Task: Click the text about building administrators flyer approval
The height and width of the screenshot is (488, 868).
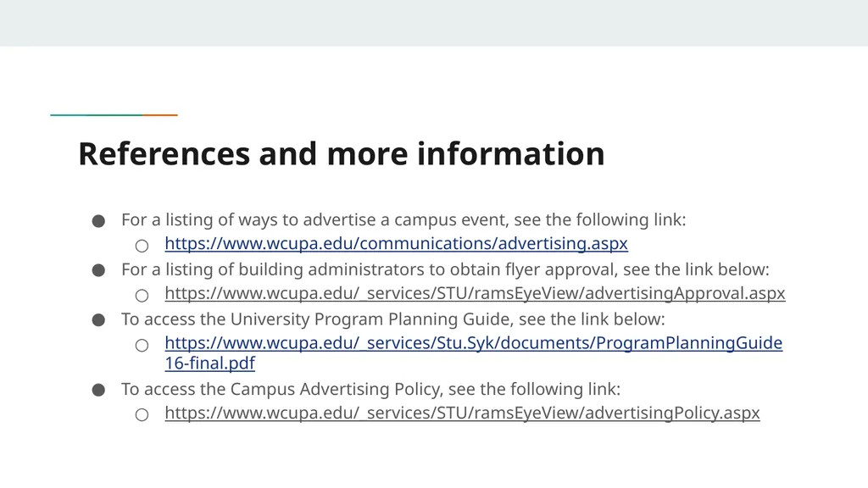Action: tap(446, 269)
